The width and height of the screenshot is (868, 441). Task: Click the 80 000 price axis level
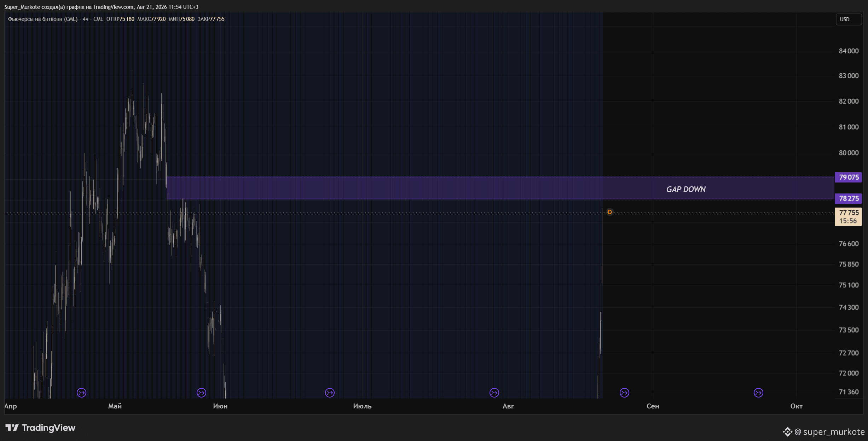849,153
